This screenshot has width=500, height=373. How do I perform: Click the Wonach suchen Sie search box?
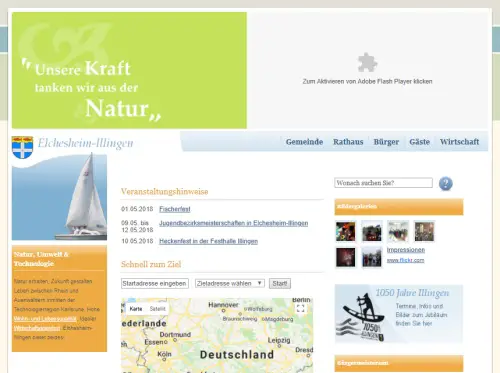(383, 183)
